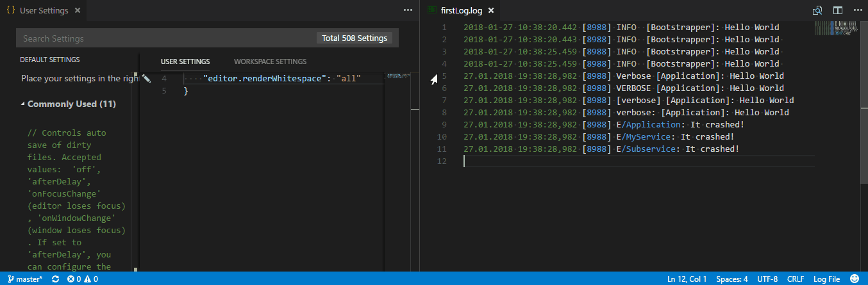This screenshot has height=285, width=868.
Task: Click the timestamp 2018-01-27 10:38:20.443
Action: click(520, 40)
